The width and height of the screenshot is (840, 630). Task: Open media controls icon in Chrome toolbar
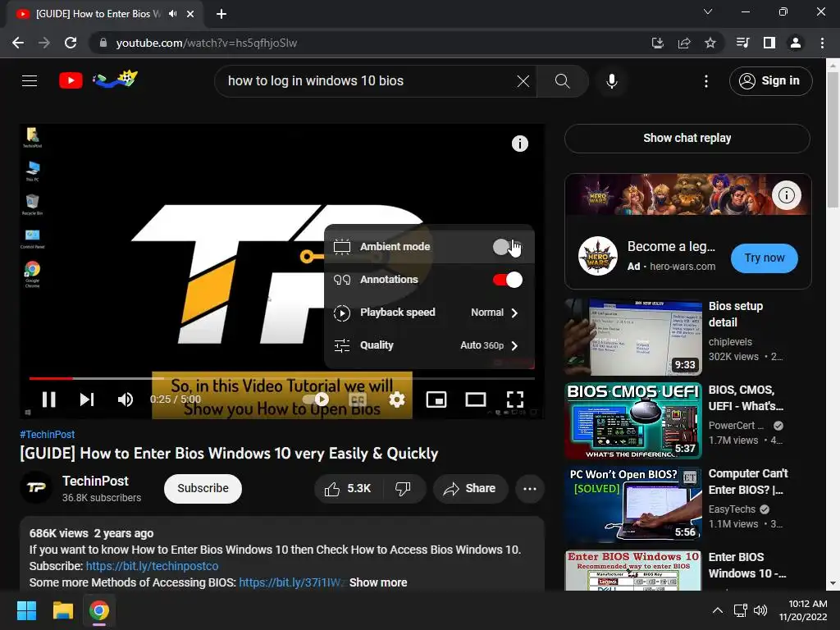click(x=743, y=43)
